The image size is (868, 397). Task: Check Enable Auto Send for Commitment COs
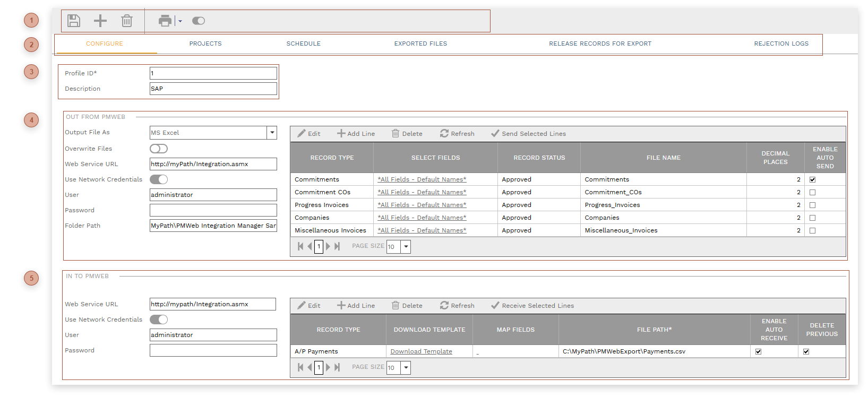(812, 192)
